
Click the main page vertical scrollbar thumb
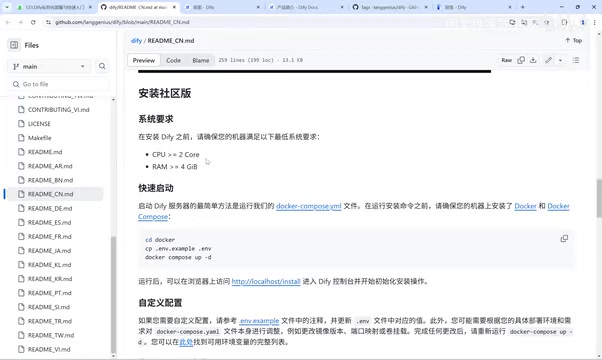(x=599, y=198)
